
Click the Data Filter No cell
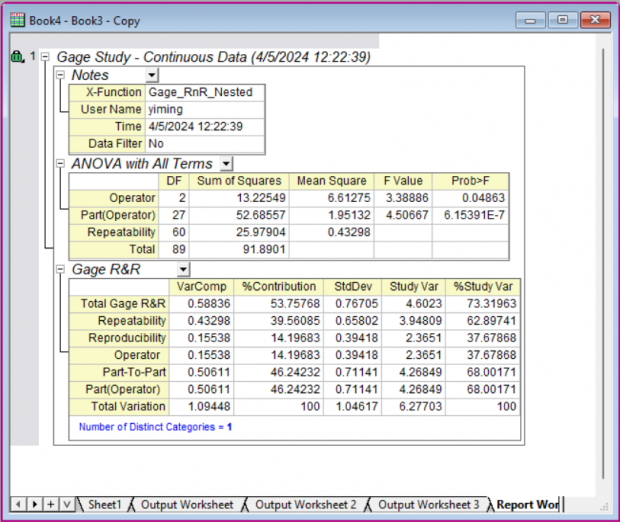[205, 144]
